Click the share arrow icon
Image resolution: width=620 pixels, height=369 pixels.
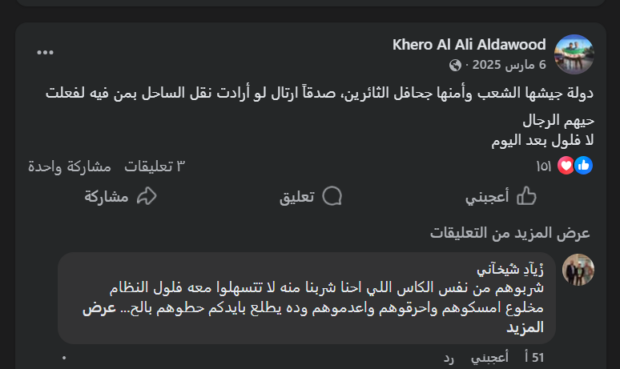pos(147,196)
